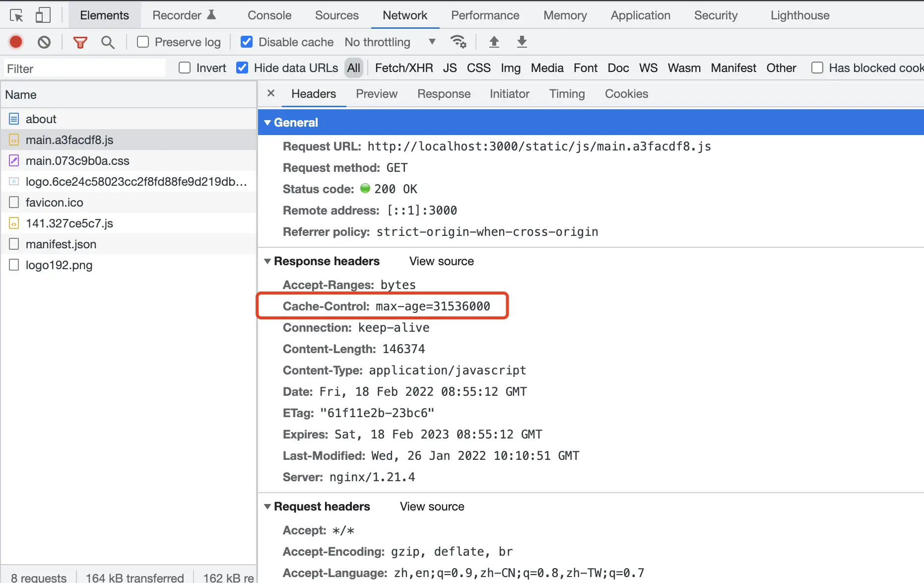This screenshot has width=924, height=583.
Task: Check the Invert filter checkbox
Action: 185,68
